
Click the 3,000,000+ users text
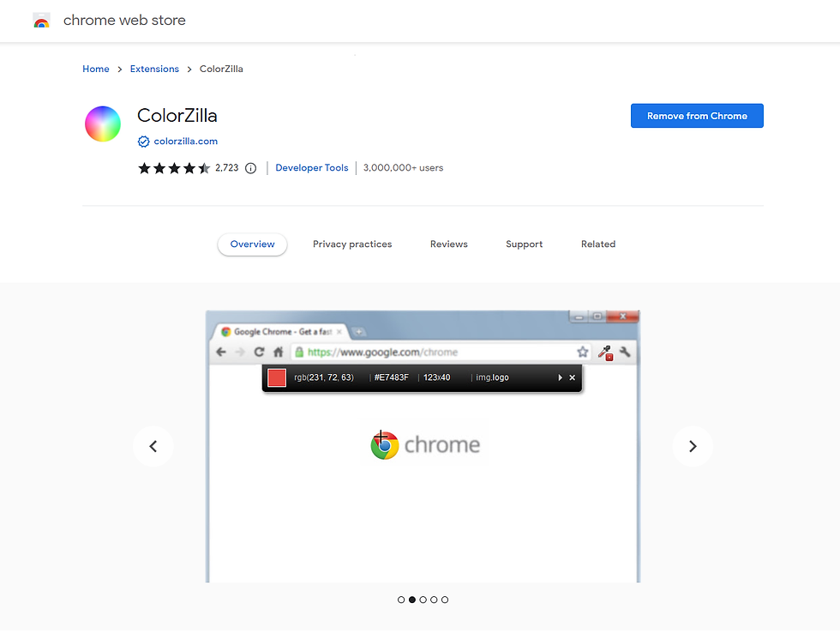tap(404, 168)
